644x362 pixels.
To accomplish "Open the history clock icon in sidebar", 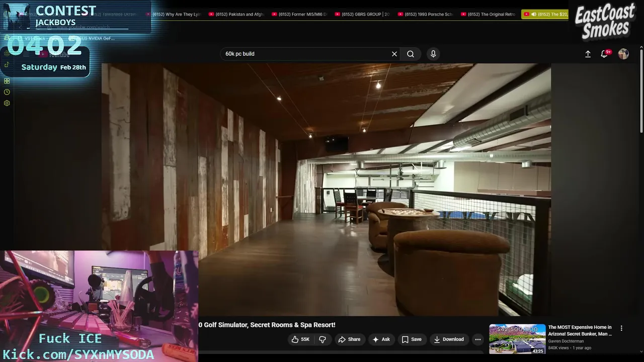I will tap(7, 92).
